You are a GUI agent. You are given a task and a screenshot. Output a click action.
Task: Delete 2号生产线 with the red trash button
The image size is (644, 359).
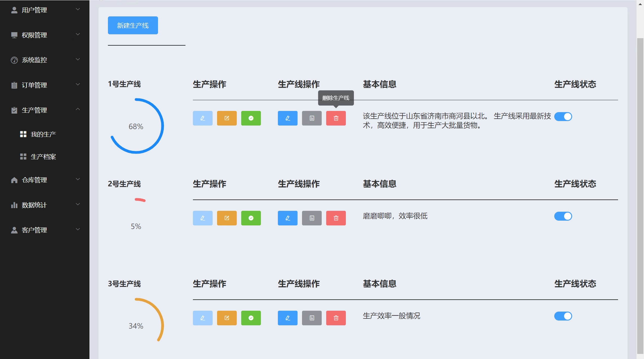tap(336, 218)
